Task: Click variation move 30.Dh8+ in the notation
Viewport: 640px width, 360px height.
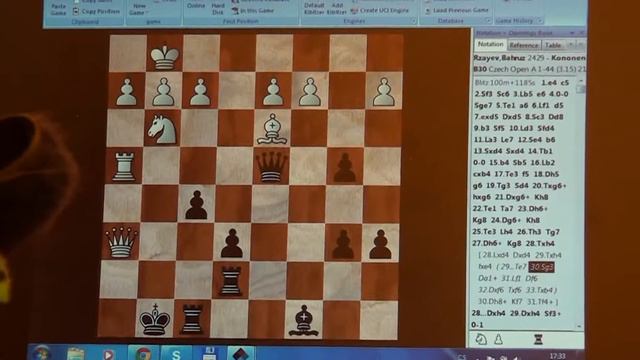Action: [x=491, y=302]
